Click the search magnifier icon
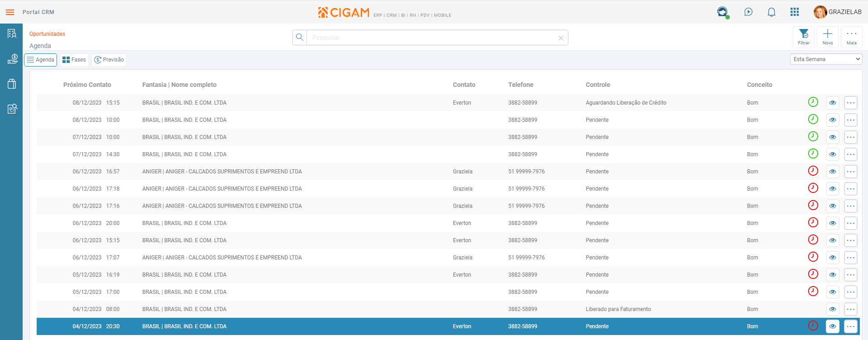 pos(300,38)
